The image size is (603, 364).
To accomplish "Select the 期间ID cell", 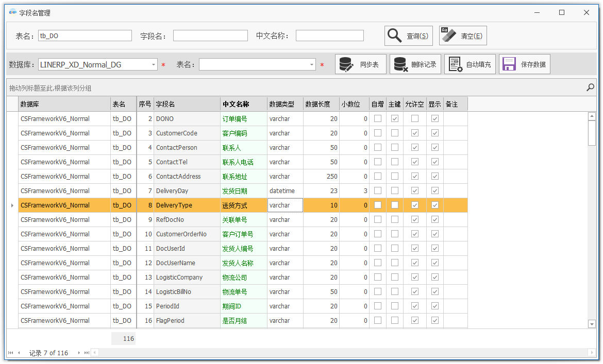I will [244, 306].
